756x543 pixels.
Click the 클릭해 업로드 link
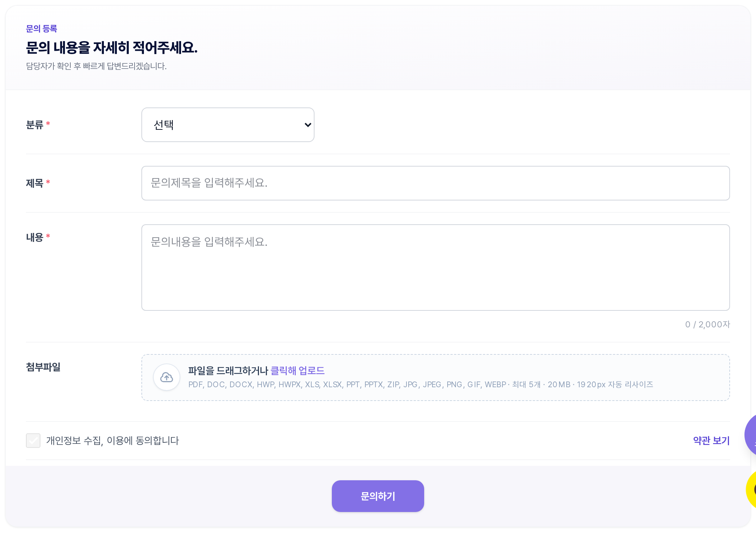point(298,371)
